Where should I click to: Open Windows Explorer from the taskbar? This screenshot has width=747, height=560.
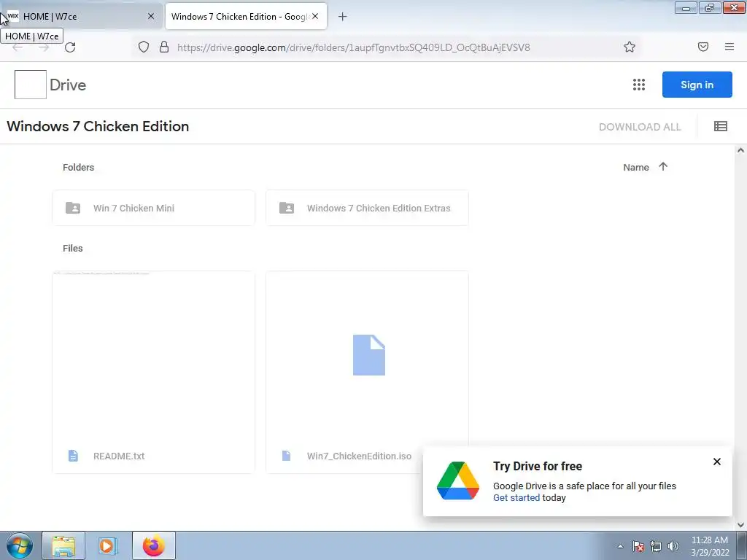pos(64,545)
